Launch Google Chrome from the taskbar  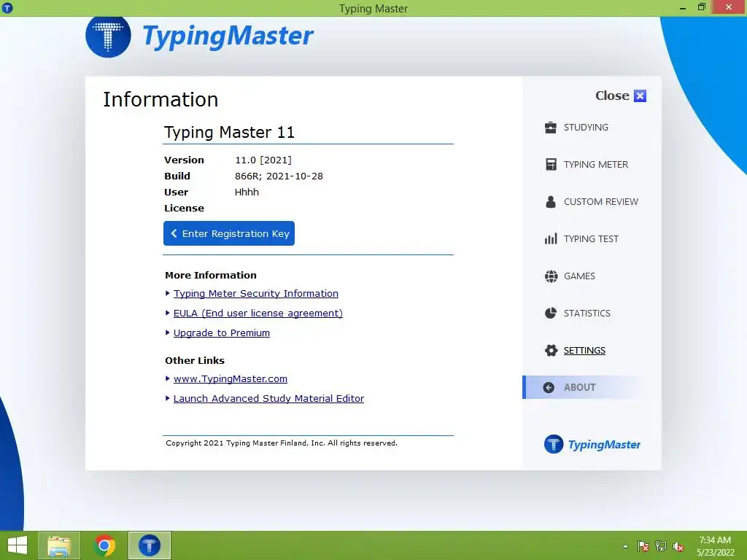tap(104, 545)
